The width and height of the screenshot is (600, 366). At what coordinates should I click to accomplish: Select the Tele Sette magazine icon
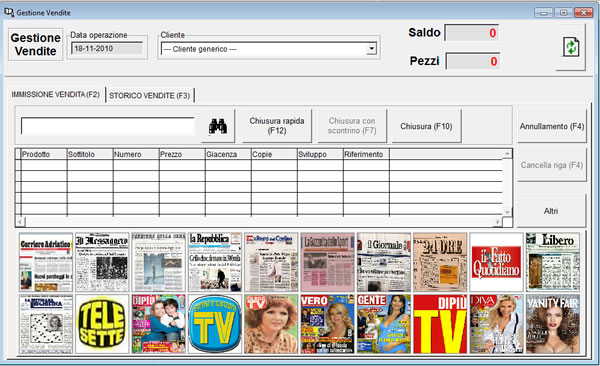coord(102,324)
